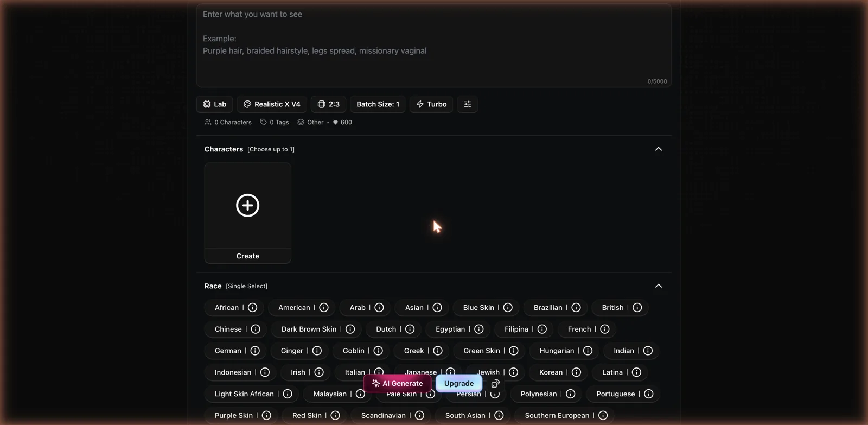Select the Arab race tag
The height and width of the screenshot is (425, 868).
(x=358, y=308)
